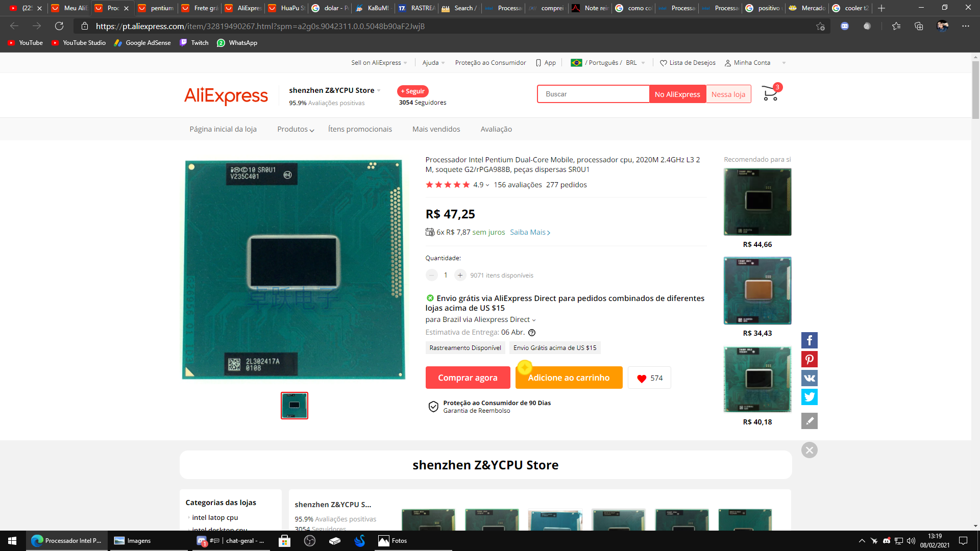980x551 pixels.
Task: Open Avaliação tab
Action: pyautogui.click(x=496, y=129)
